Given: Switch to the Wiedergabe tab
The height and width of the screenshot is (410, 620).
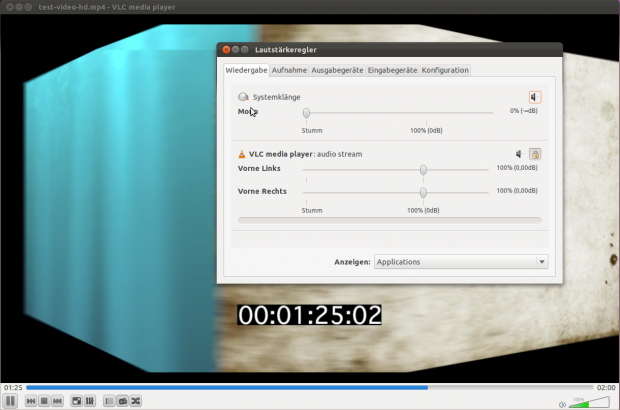Looking at the screenshot, I should [246, 70].
